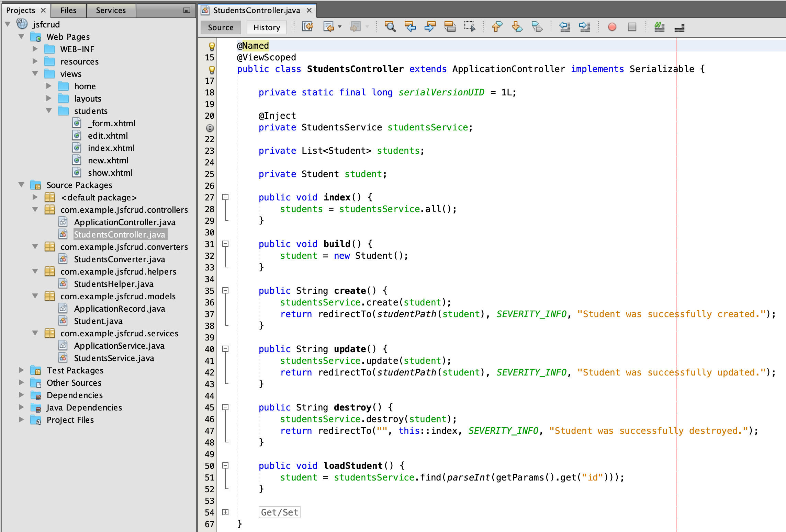Click the Uncomment lines toolbar icon
This screenshot has width=786, height=532.
pyautogui.click(x=679, y=27)
